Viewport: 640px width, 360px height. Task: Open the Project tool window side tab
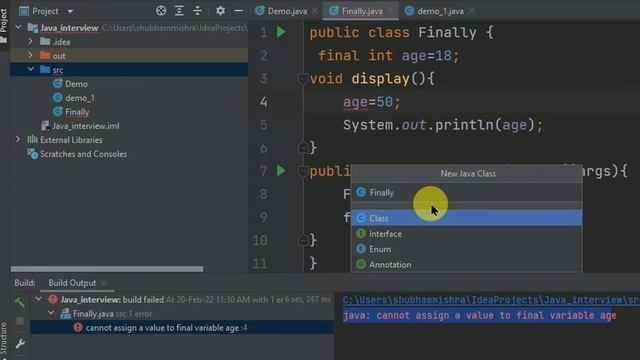4,24
